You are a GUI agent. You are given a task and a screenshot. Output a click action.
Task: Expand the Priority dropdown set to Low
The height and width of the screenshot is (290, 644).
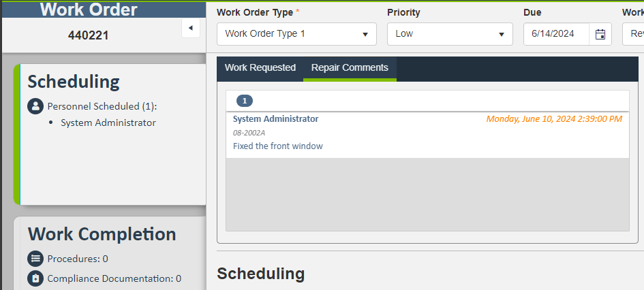[x=450, y=33]
